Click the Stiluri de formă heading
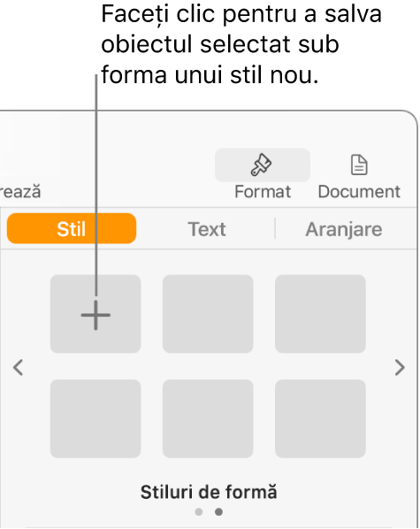This screenshot has width=420, height=529. (x=209, y=492)
